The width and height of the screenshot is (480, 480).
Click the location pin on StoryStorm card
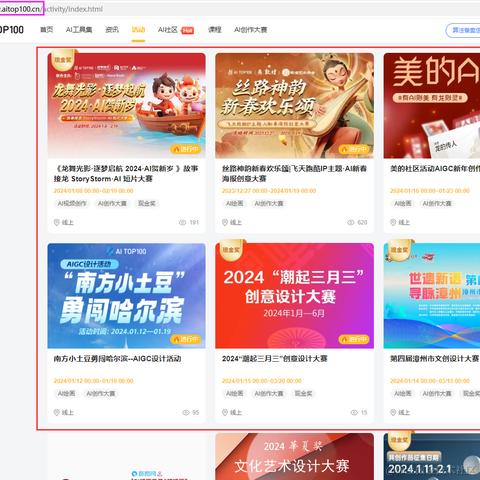pyautogui.click(x=57, y=222)
